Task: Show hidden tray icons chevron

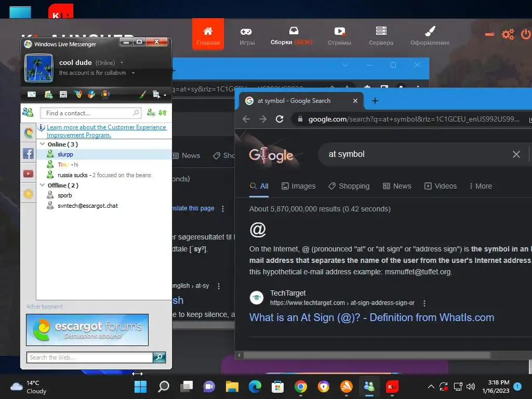Action: [x=431, y=387]
